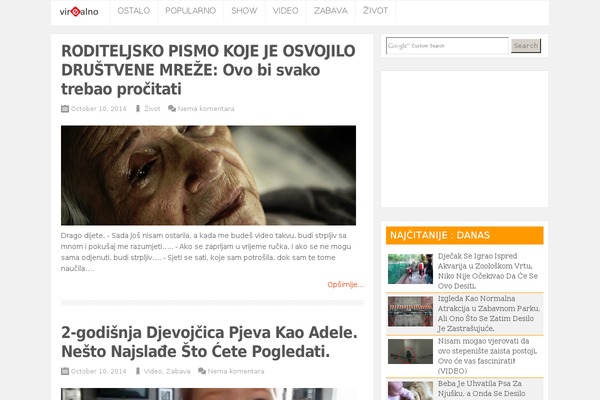Open the OSTALO menu item

coord(134,11)
